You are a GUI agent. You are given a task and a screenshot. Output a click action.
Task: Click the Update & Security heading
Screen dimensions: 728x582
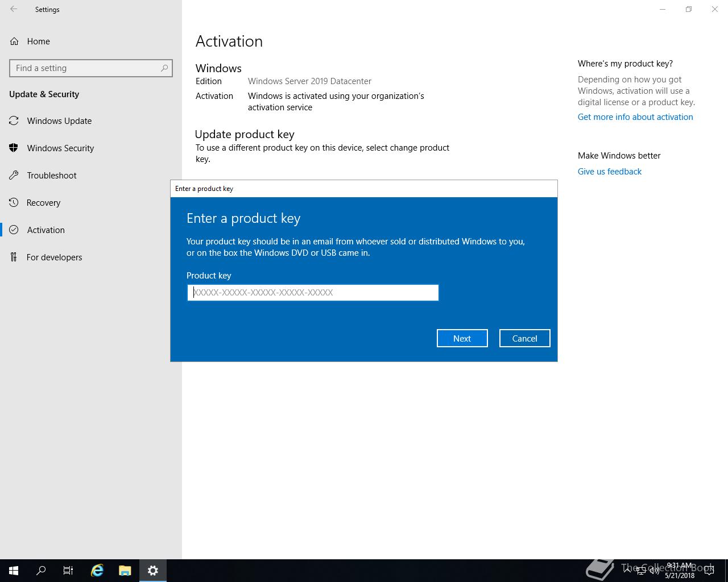click(44, 94)
